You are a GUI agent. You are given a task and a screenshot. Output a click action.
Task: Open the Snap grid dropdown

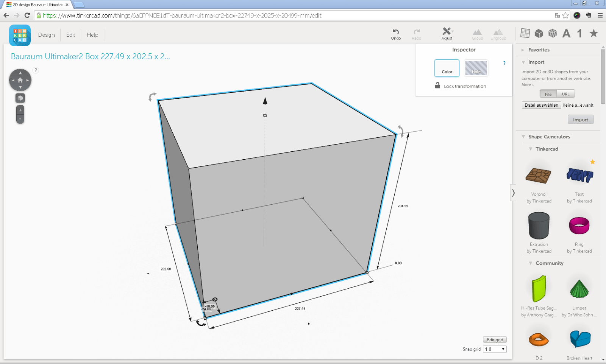[x=494, y=349]
